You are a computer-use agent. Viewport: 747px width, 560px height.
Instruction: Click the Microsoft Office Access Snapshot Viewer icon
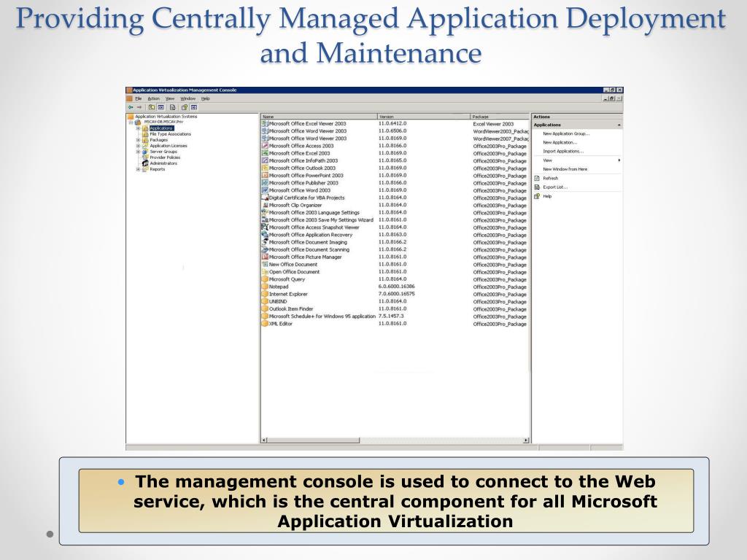pyautogui.click(x=265, y=227)
